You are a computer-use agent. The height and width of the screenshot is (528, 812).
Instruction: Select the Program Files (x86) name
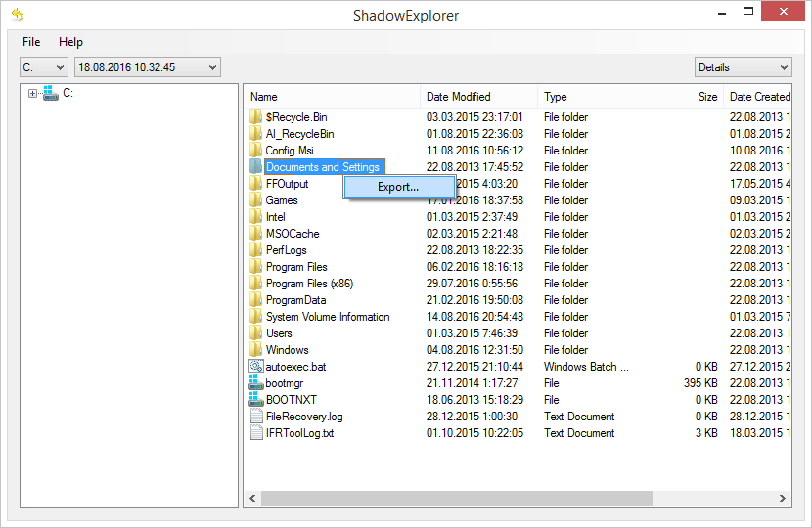[309, 284]
